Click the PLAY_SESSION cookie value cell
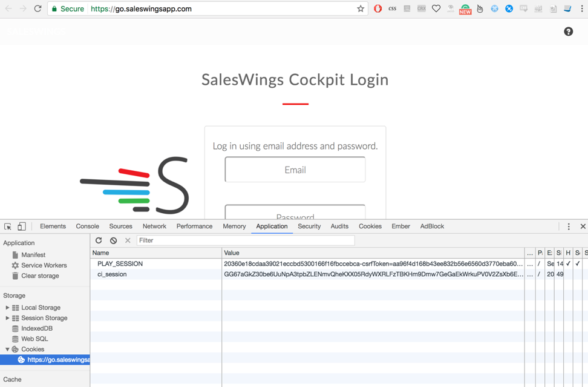 373,264
